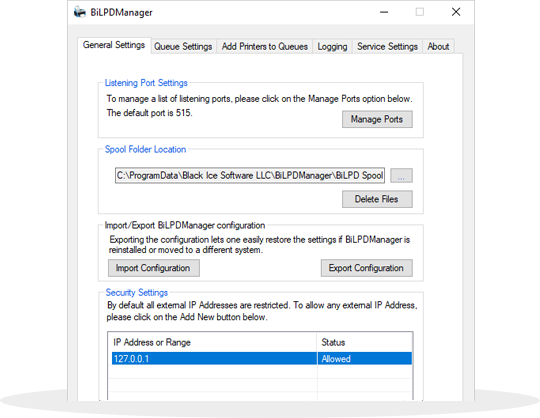The height and width of the screenshot is (418, 540).
Task: Browse for spool folder with ellipsis button
Action: coord(401,176)
